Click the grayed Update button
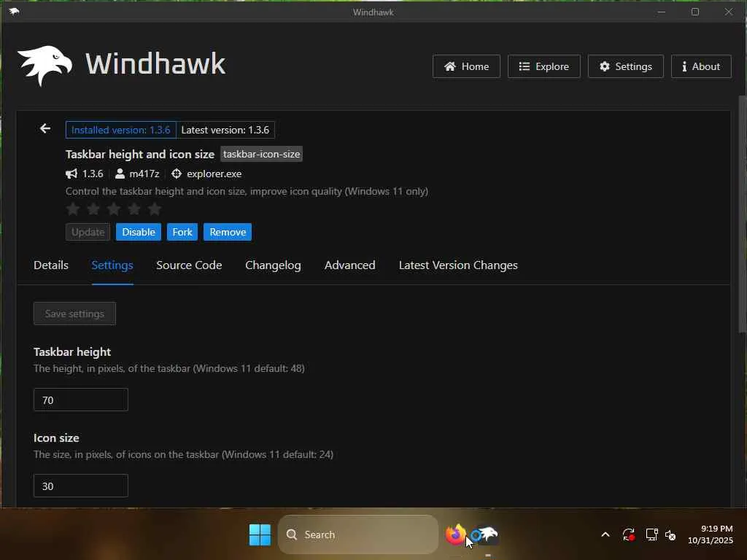 coord(88,232)
